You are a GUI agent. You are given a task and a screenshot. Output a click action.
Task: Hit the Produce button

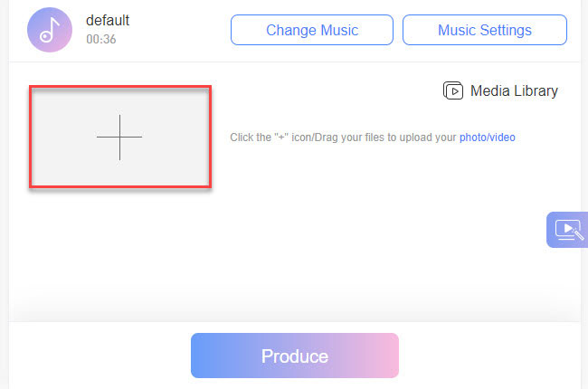[x=294, y=356]
